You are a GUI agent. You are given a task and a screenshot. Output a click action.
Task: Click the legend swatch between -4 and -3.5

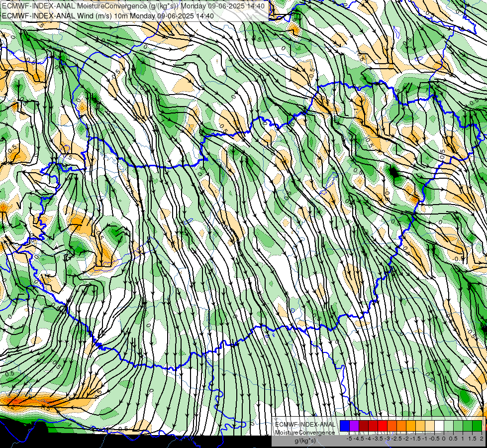point(373,426)
